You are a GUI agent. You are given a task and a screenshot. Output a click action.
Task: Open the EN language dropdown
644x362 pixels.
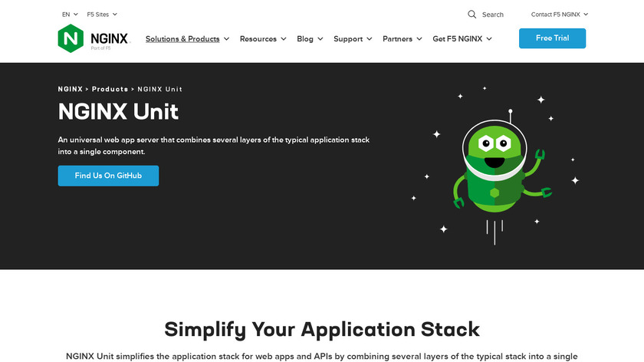[x=70, y=15]
